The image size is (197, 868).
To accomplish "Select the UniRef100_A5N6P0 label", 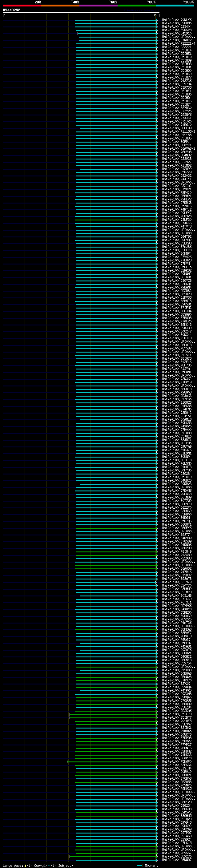I will coord(177,761).
